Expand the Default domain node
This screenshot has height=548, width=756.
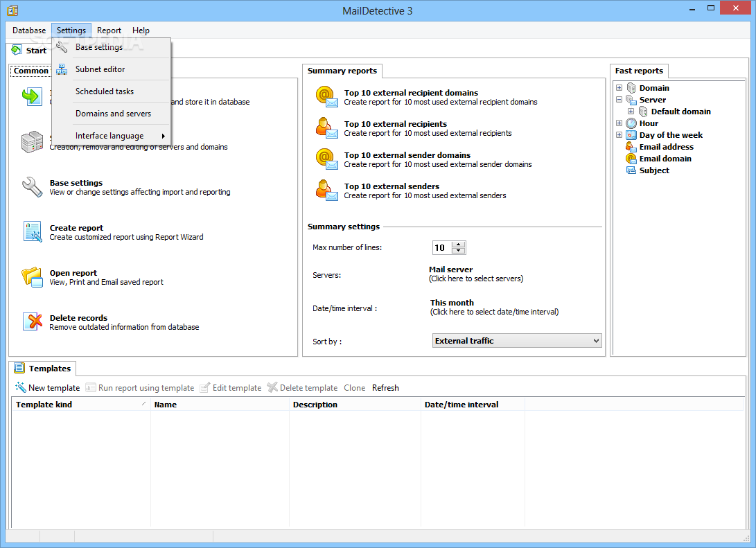631,112
